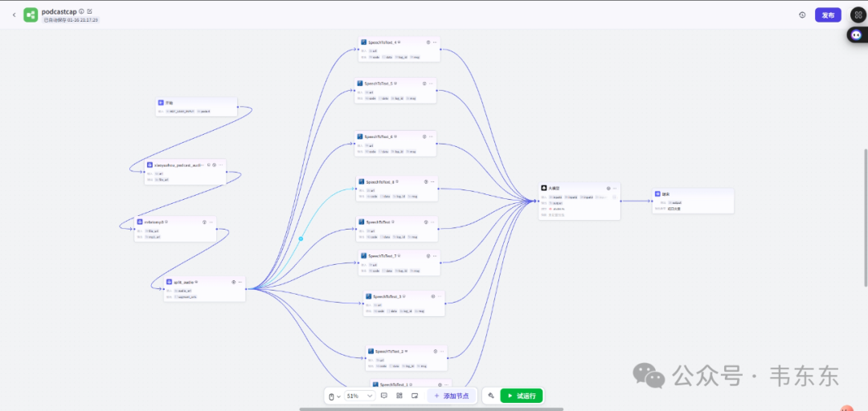868x411 pixels.
Task: Open more options on SpeechToText_4 node
Action: coord(435,42)
